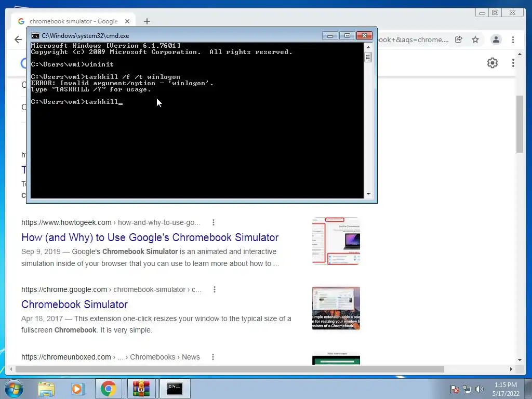Click the ERROR: Invalid argument line in cmd
This screenshot has height=399, width=532.
pos(122,83)
